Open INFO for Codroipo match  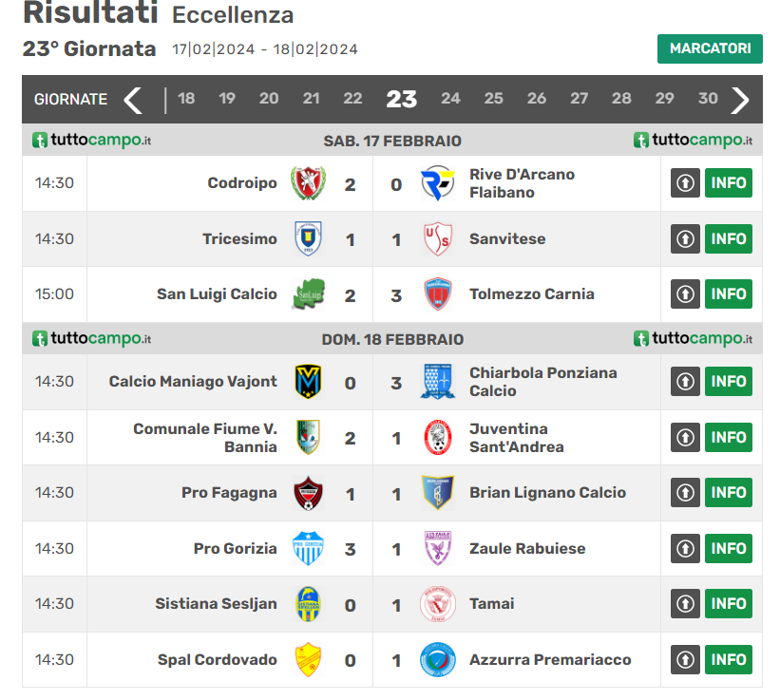tap(729, 183)
